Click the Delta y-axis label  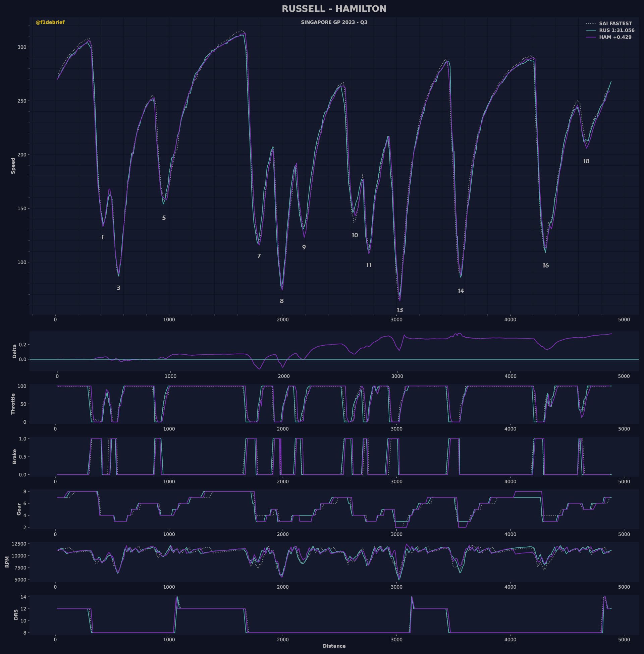14,351
